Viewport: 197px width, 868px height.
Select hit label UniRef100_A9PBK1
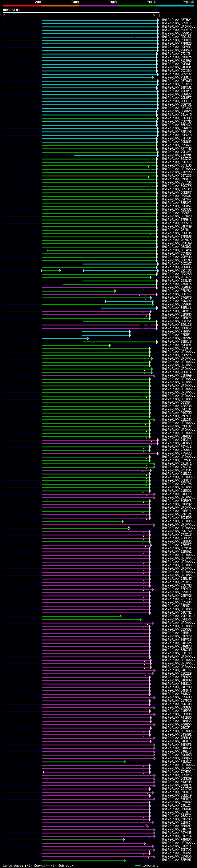pos(177,40)
